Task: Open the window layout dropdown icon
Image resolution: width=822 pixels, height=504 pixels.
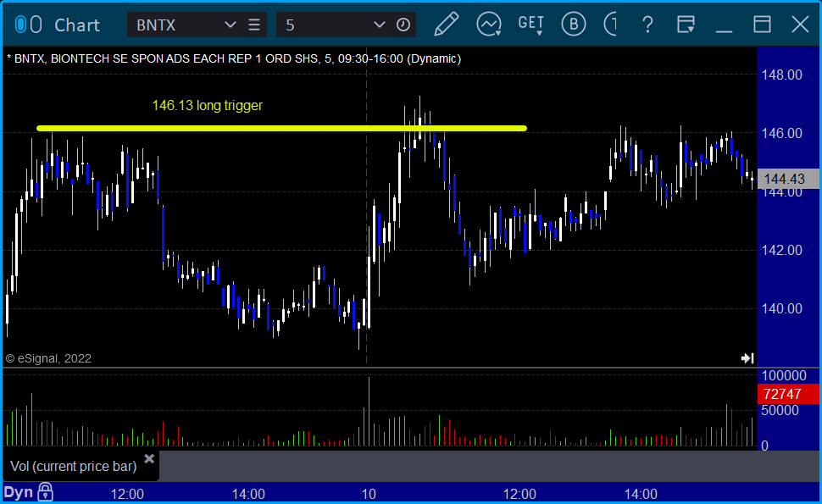Action: 686,25
